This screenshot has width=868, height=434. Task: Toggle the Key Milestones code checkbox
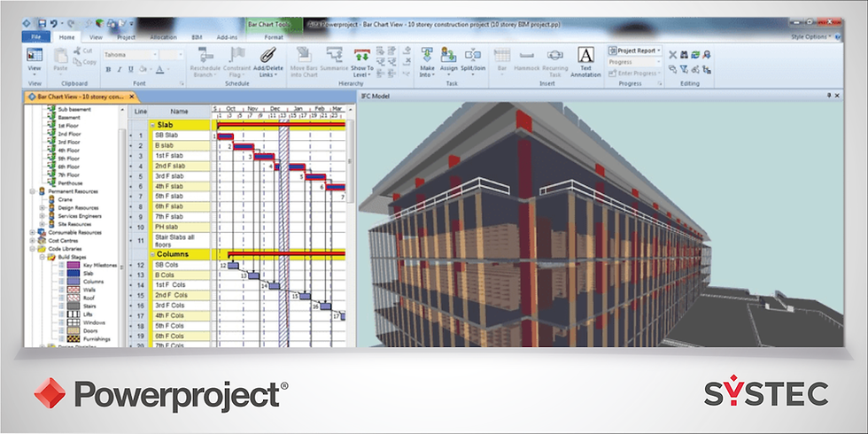[61, 265]
